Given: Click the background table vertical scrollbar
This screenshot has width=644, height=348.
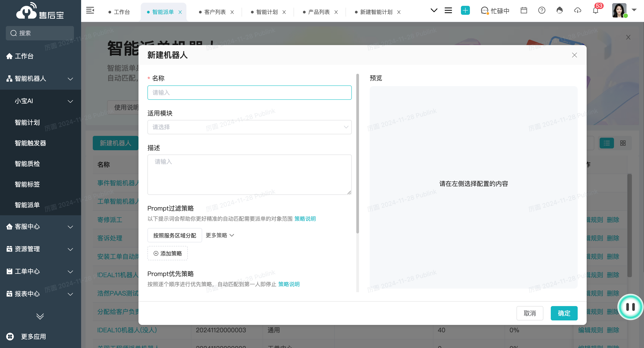Looking at the screenshot, I should coord(629,226).
